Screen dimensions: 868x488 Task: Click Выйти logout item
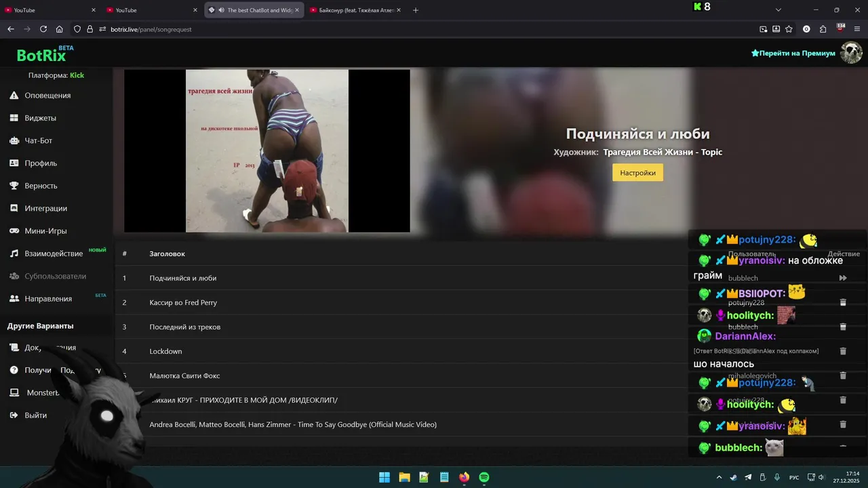35,415
